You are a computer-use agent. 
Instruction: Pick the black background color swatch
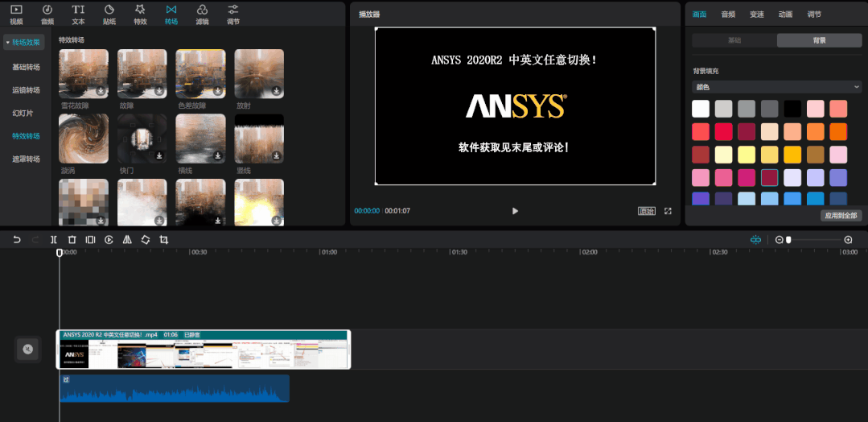click(793, 109)
